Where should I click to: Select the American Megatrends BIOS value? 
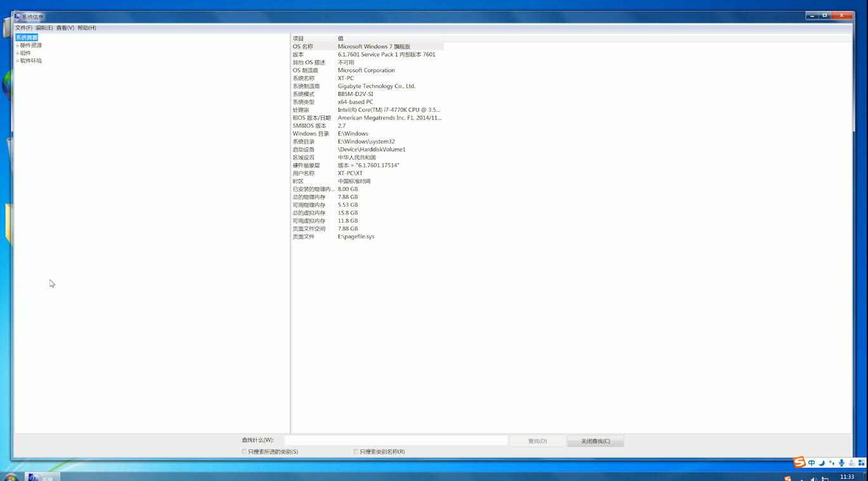click(389, 118)
